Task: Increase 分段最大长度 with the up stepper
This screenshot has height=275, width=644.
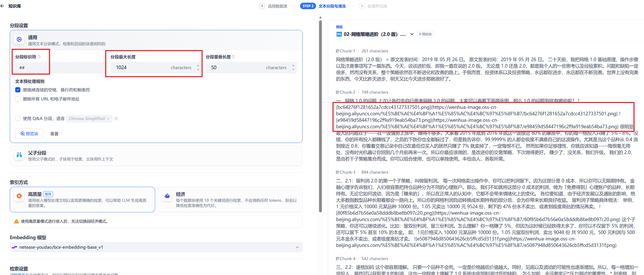Action: [x=198, y=66]
